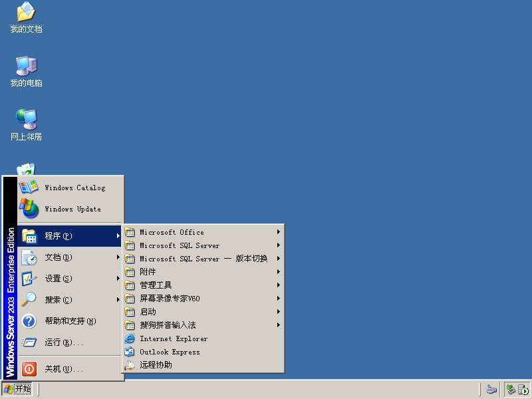Expand the 程序(P) submenu arrow
Image resolution: width=532 pixels, height=399 pixels.
[x=118, y=235]
